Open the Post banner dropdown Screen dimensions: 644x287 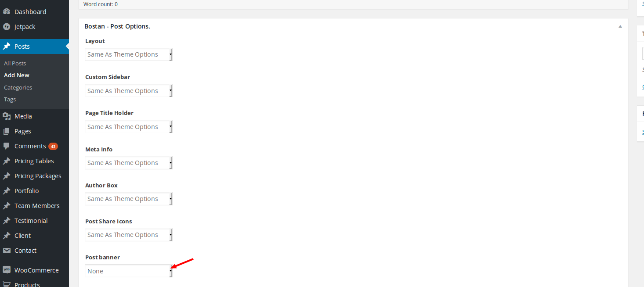(129, 271)
